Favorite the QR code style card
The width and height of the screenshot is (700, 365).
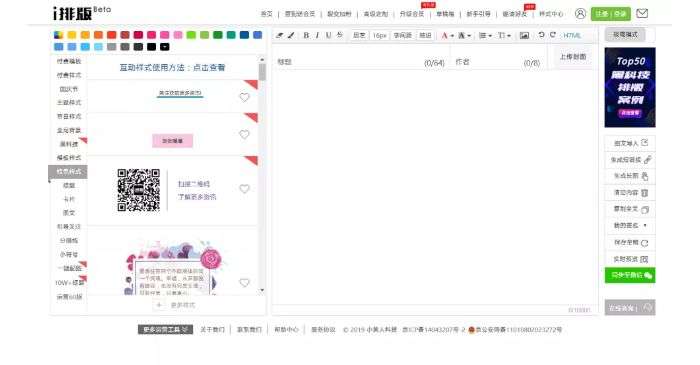pyautogui.click(x=244, y=189)
